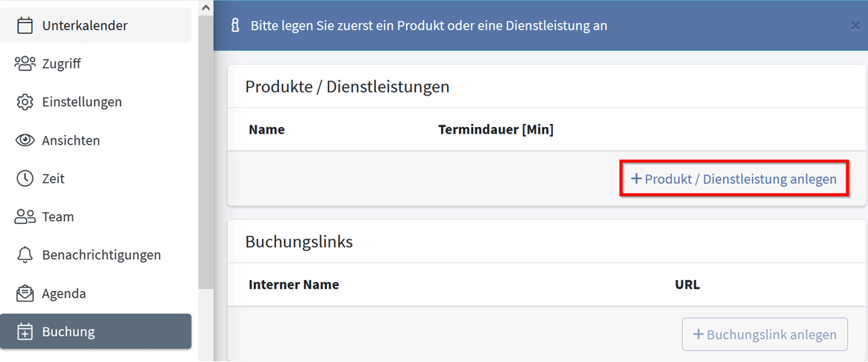Screen dimensions: 868x362
Task: Click the Buchungslink anlegen button
Action: point(764,334)
